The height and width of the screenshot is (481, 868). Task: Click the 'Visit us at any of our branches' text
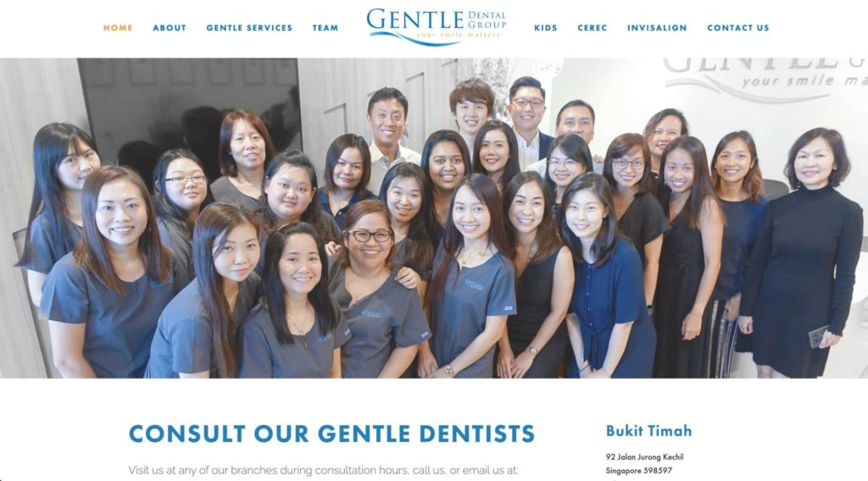323,470
